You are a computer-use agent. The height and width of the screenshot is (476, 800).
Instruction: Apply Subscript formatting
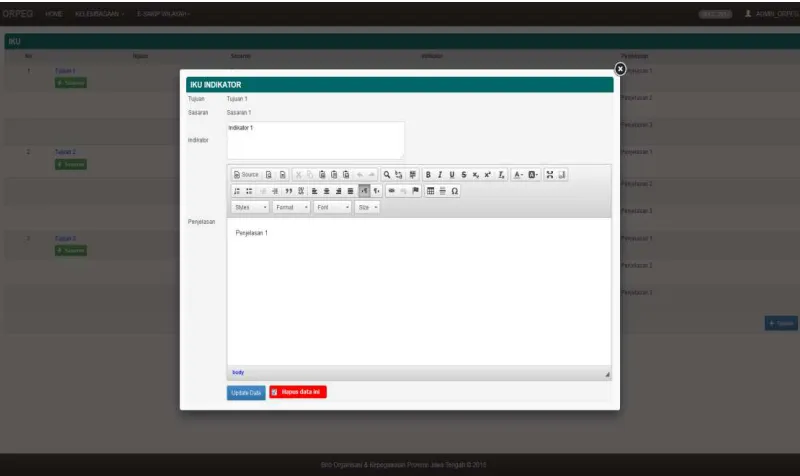476,174
